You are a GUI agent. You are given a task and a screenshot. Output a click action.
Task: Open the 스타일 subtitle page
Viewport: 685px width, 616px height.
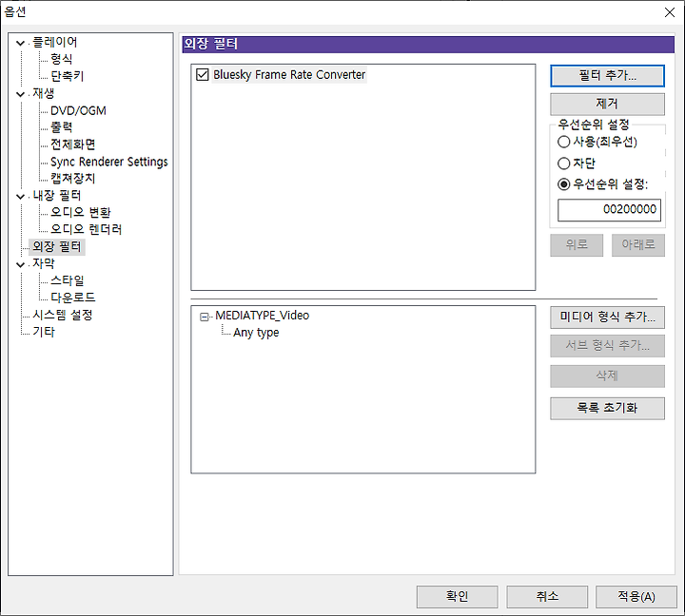point(67,280)
